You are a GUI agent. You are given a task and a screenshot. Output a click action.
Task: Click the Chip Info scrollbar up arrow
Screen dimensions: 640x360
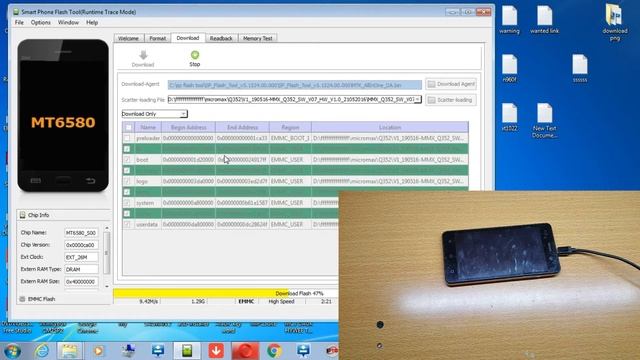click(x=107, y=228)
